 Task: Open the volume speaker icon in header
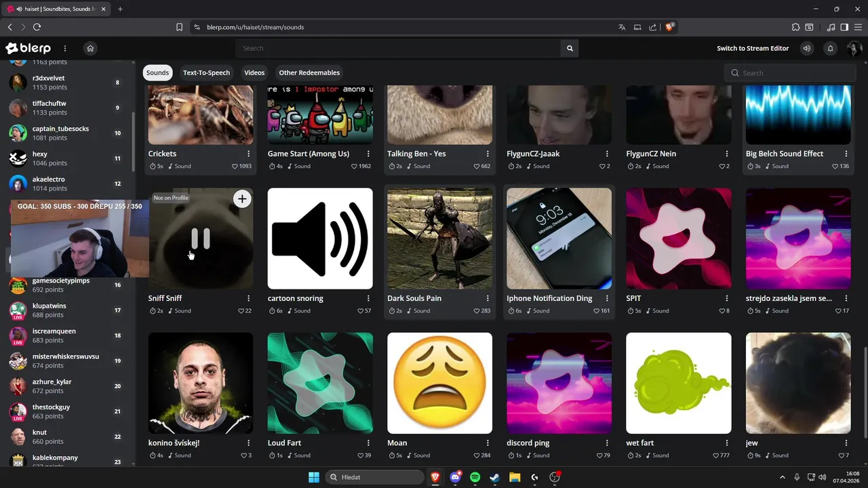(x=806, y=48)
